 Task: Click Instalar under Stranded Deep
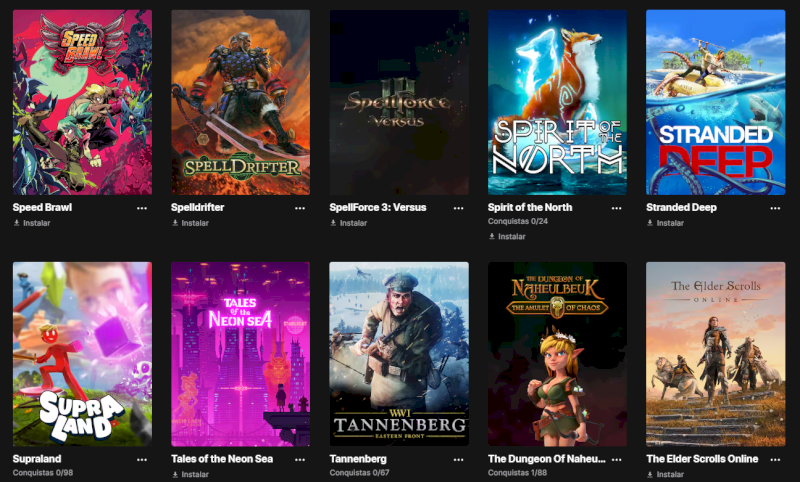pyautogui.click(x=665, y=223)
